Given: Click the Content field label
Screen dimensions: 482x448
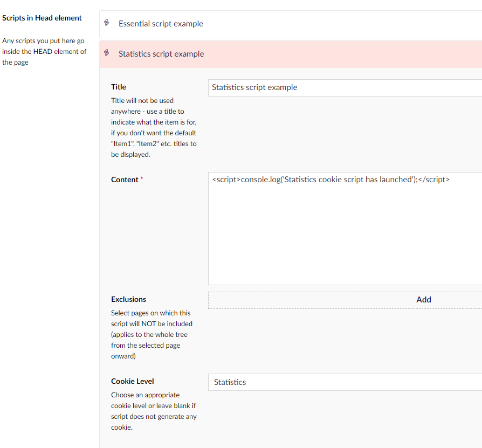Looking at the screenshot, I should 125,180.
